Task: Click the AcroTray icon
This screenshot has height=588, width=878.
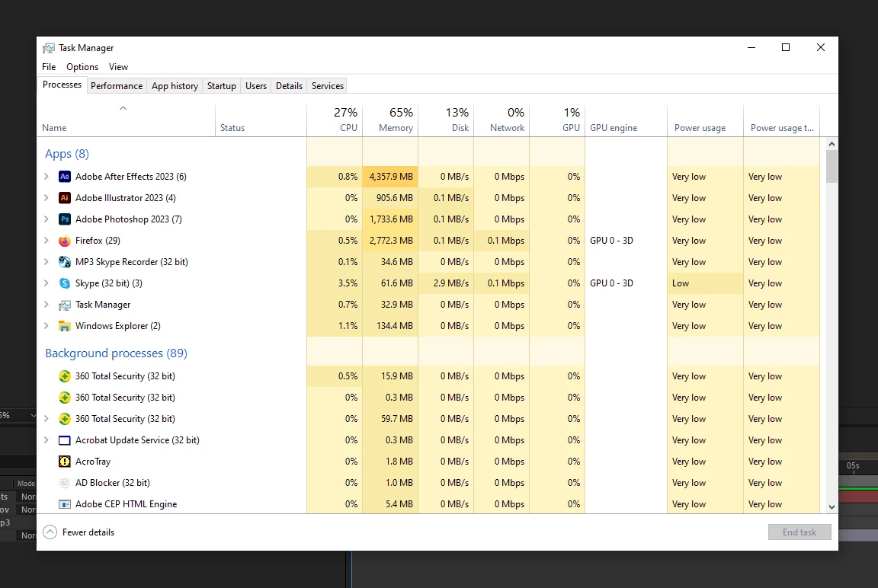Action: click(x=64, y=462)
